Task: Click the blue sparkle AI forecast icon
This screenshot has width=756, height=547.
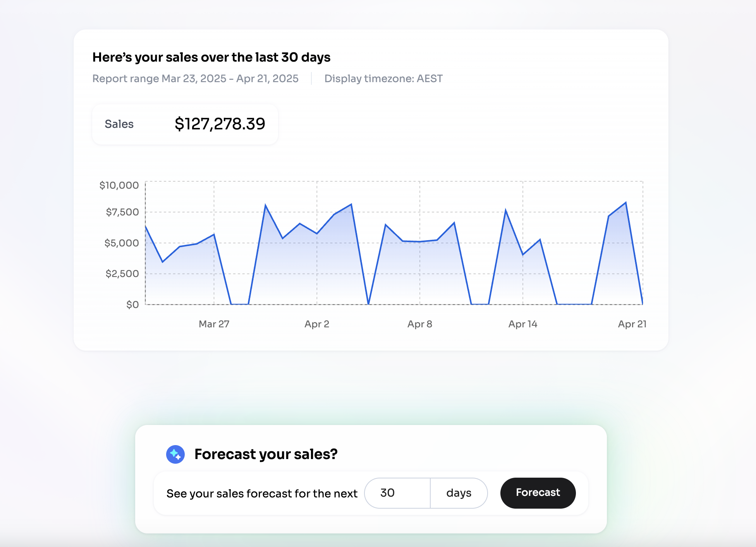Action: (x=175, y=454)
